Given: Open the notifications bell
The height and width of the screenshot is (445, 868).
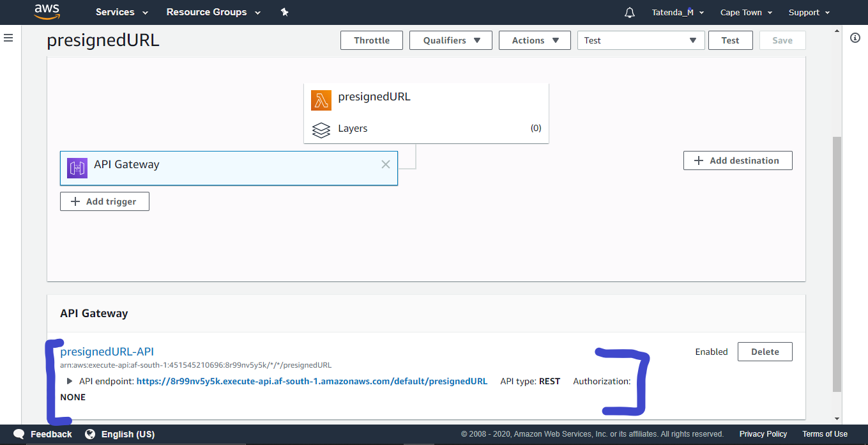Looking at the screenshot, I should click(x=629, y=12).
